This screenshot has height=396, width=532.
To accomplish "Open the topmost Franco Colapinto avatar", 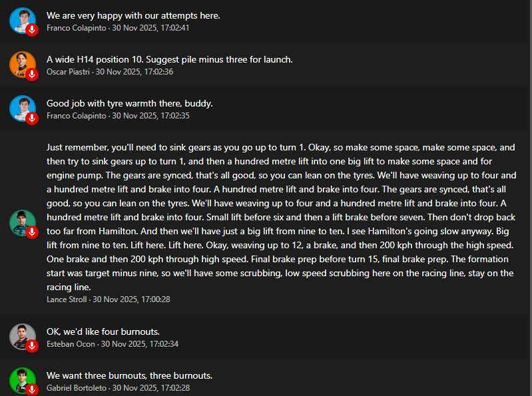I will pos(21,20).
